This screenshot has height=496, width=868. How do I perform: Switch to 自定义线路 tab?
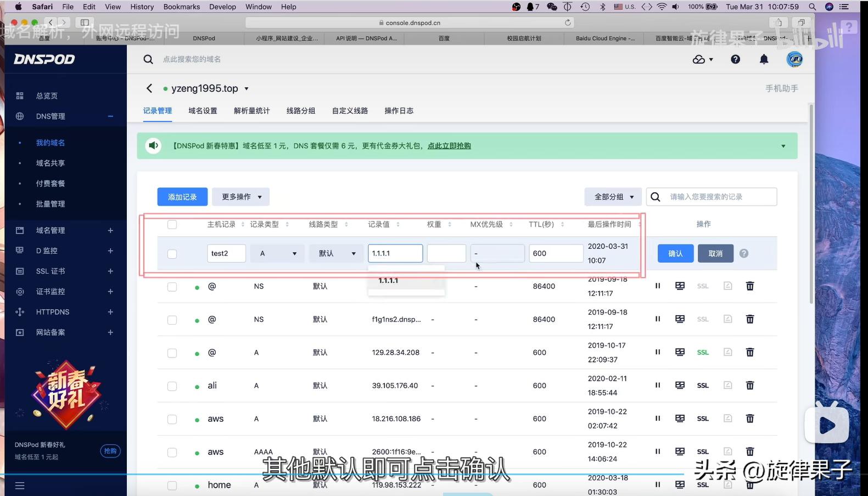(350, 110)
